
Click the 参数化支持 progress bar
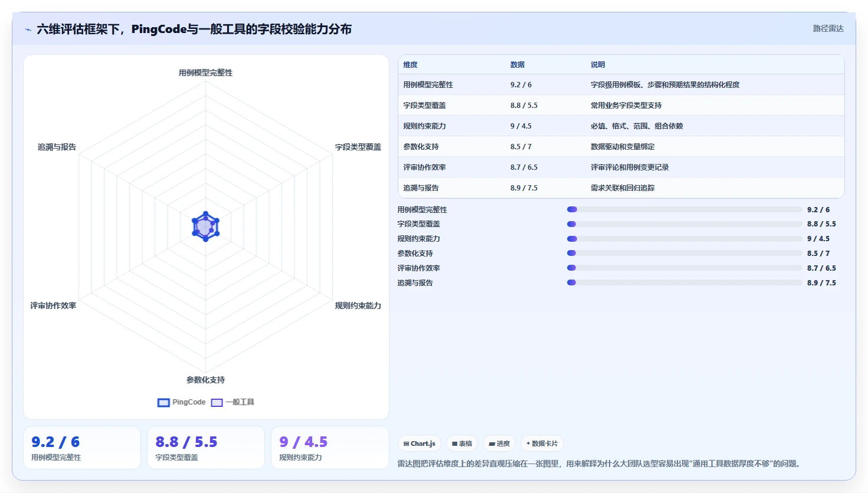point(684,254)
